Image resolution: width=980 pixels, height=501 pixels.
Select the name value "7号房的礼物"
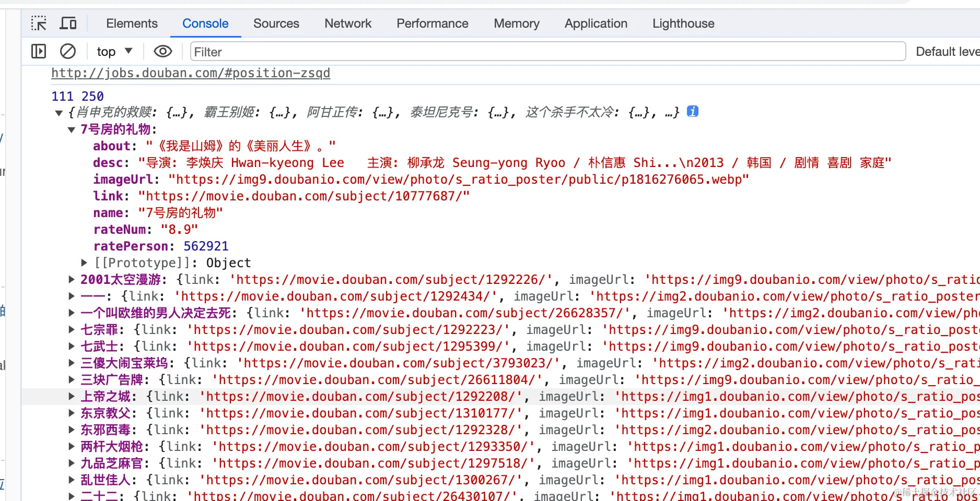pos(181,213)
